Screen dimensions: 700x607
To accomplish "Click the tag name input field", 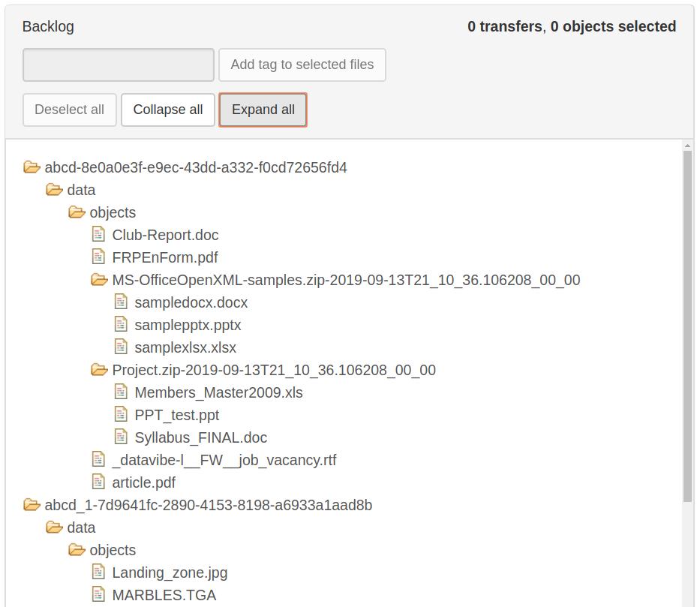I will [x=118, y=65].
